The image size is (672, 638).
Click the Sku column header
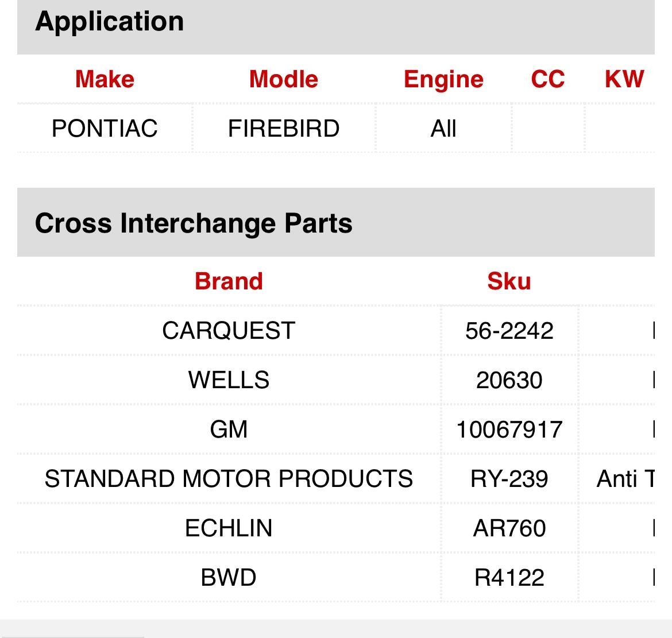(x=509, y=281)
